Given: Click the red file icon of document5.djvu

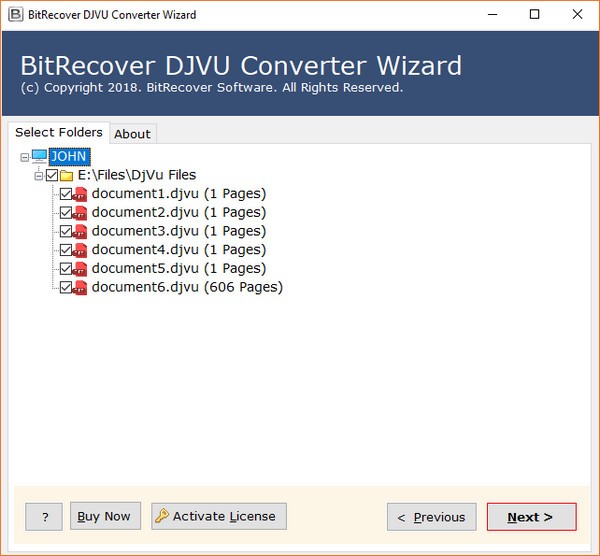Looking at the screenshot, I should pos(80,269).
